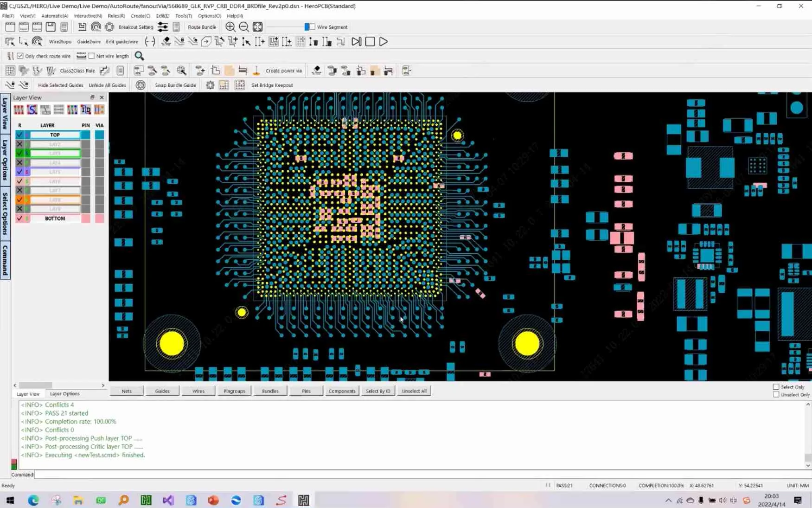Check the "Select Only" checkbox

(776, 386)
